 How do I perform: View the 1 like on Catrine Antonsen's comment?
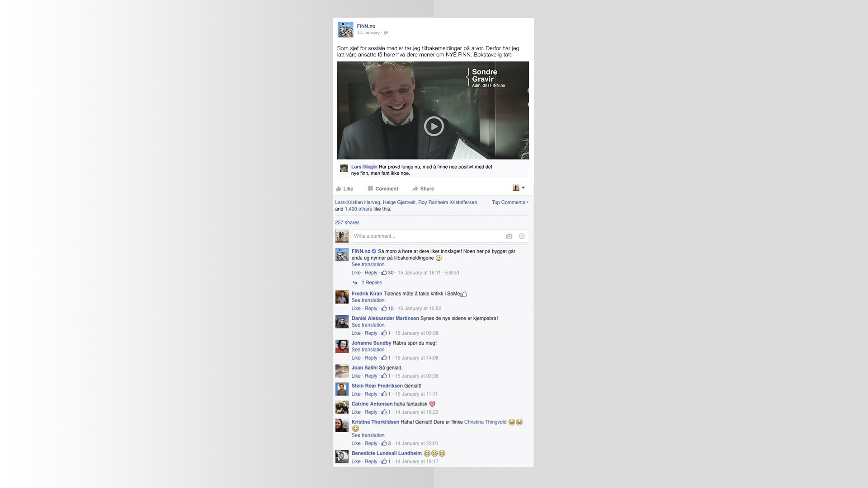(386, 412)
